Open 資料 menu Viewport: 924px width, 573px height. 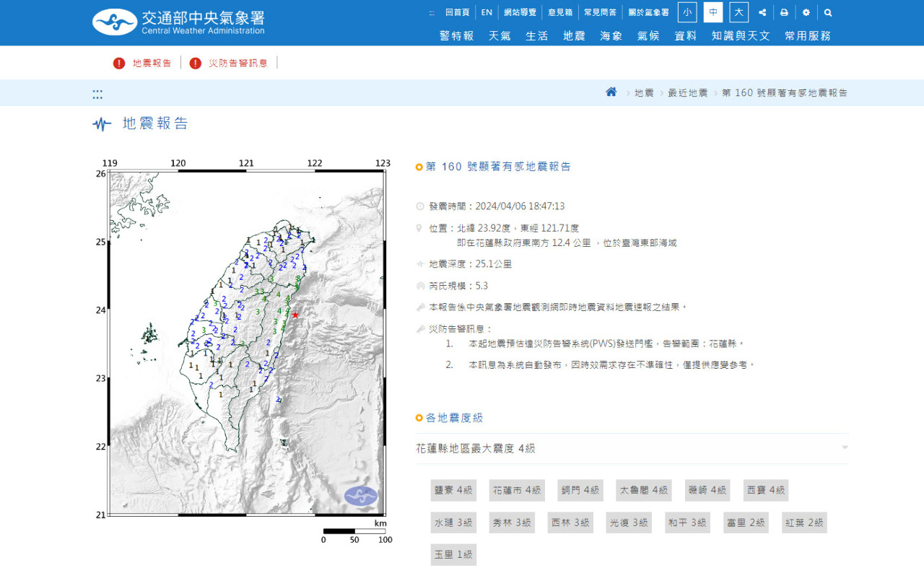coord(685,35)
